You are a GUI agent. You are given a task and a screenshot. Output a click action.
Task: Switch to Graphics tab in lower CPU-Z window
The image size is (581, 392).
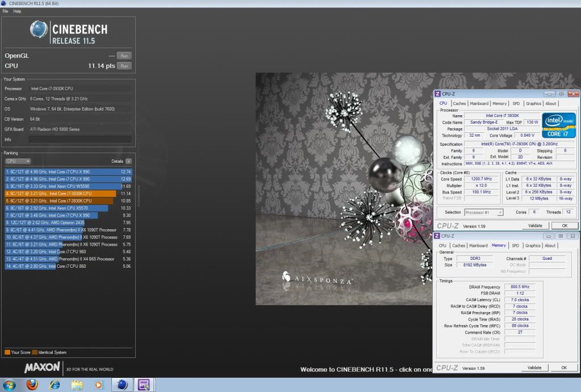(533, 246)
